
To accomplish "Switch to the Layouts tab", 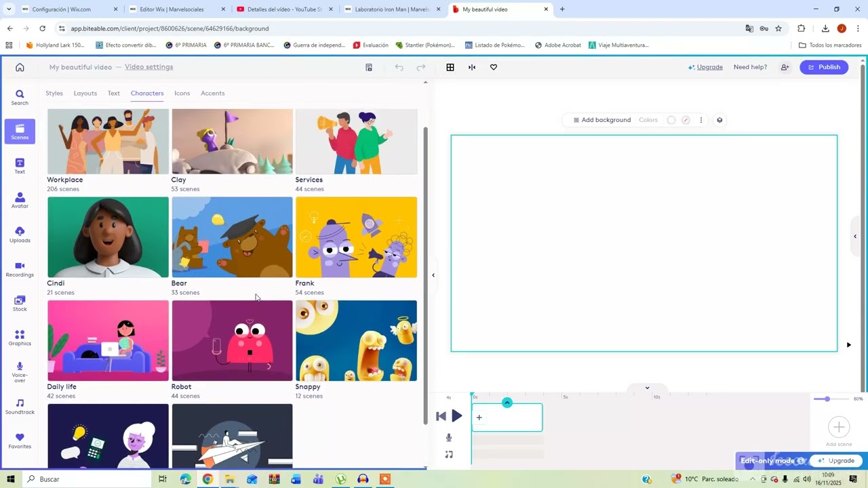I will click(x=85, y=94).
